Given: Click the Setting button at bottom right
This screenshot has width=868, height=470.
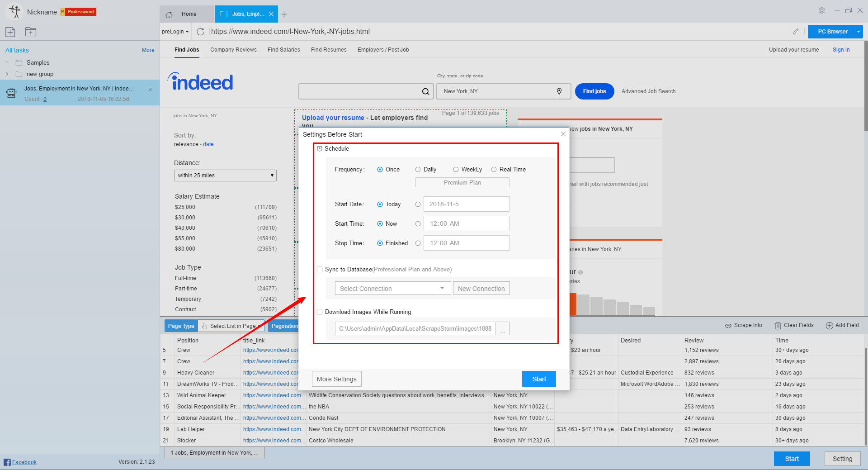Looking at the screenshot, I should point(843,459).
